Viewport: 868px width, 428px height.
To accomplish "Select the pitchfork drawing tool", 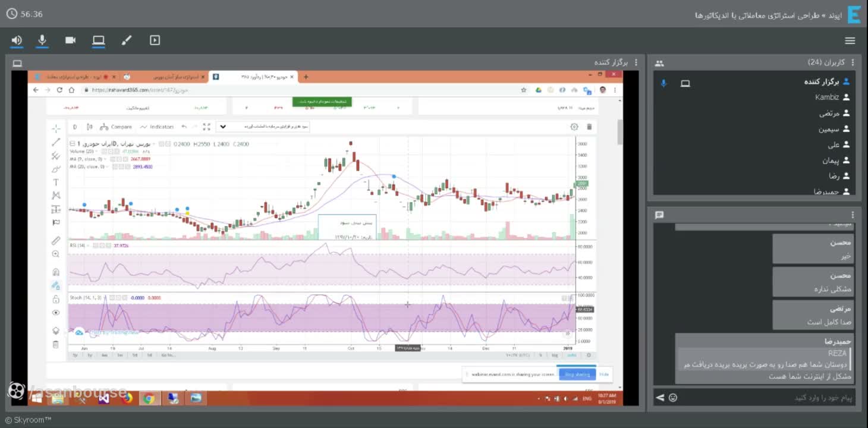I will click(56, 156).
